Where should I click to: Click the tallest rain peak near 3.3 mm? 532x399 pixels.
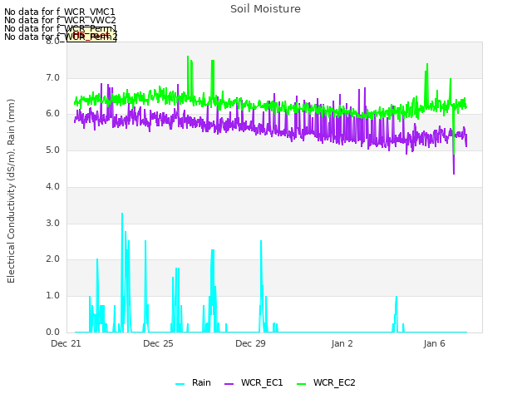(122, 214)
